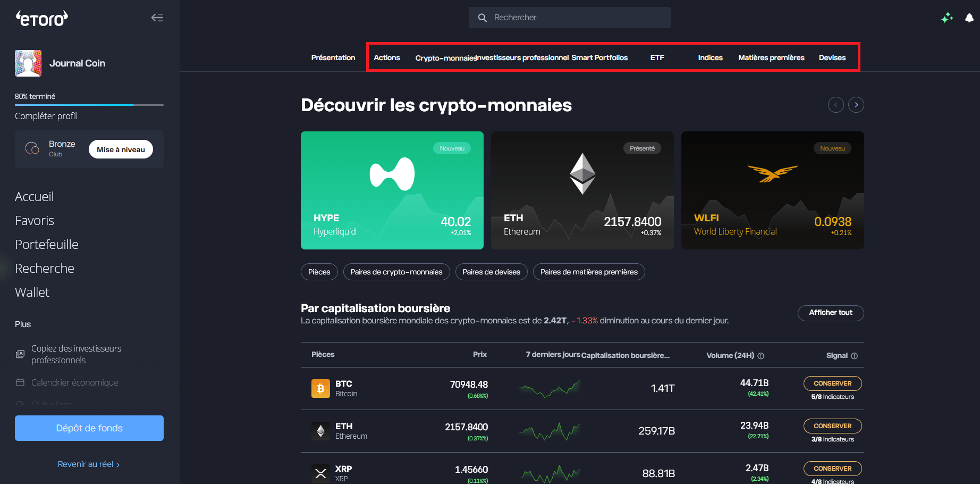Viewport: 980px width, 484px height.
Task: Open the notifications bell icon
Action: (x=968, y=18)
